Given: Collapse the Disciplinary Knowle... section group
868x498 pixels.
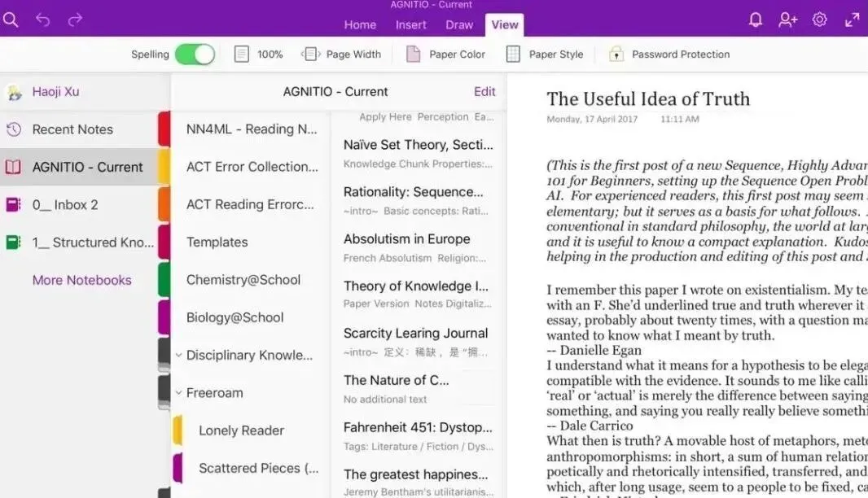Looking at the screenshot, I should tap(179, 356).
